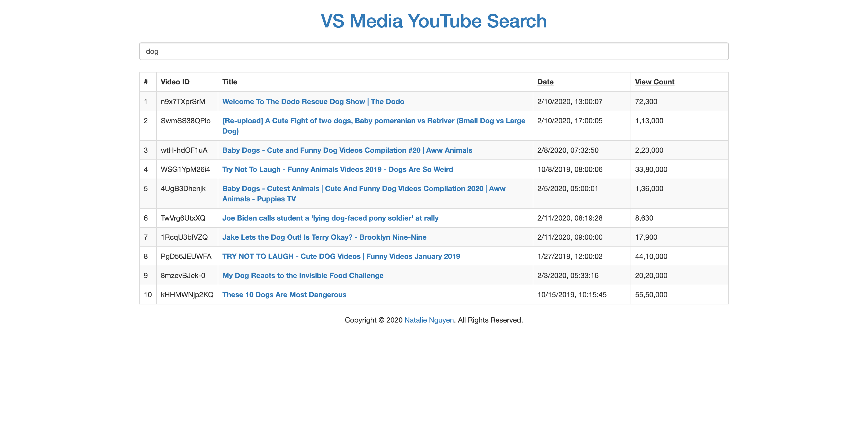Click date '2/10/2020, 13:00:07'
The width and height of the screenshot is (868, 424).
(x=570, y=101)
